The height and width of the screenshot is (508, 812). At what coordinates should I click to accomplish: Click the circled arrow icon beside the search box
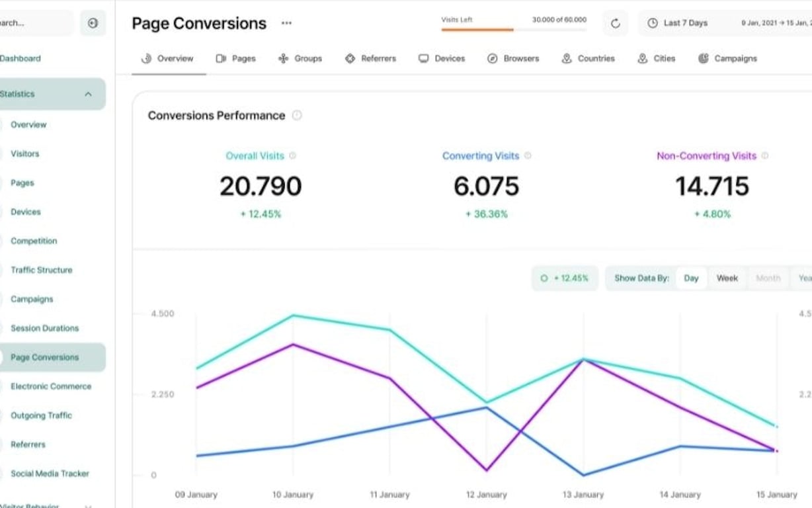[x=93, y=22]
